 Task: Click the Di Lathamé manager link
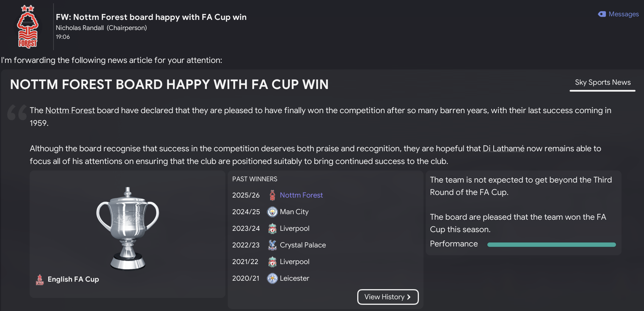point(503,149)
